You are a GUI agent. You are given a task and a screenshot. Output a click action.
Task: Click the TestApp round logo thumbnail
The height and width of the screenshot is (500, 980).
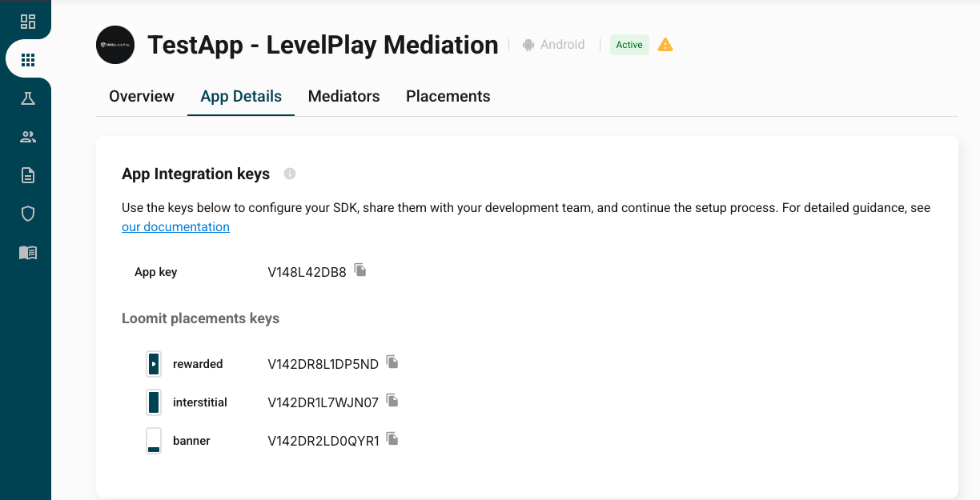click(115, 45)
